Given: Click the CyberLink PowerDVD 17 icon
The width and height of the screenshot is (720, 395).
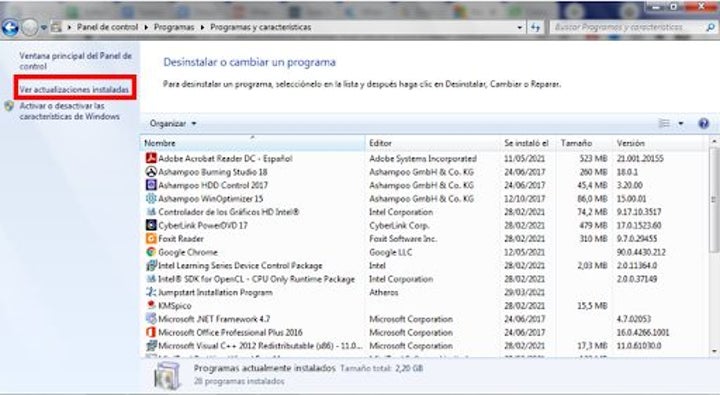Looking at the screenshot, I should [x=151, y=225].
